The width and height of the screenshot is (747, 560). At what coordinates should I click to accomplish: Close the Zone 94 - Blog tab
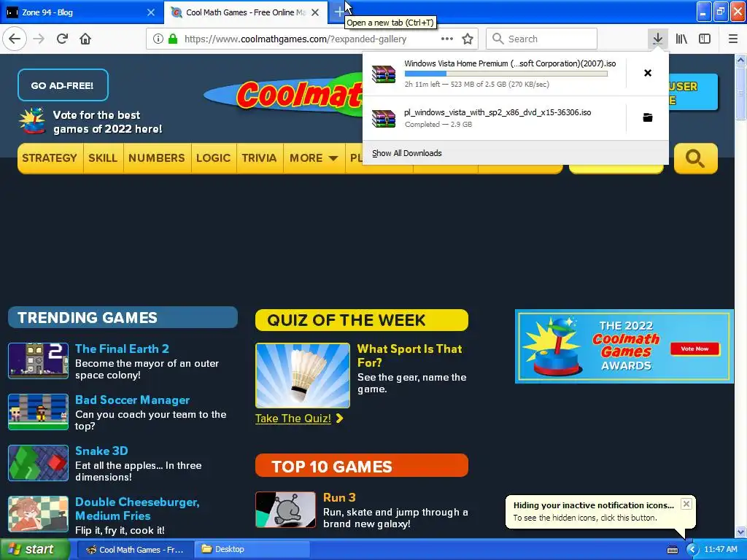pos(151,12)
